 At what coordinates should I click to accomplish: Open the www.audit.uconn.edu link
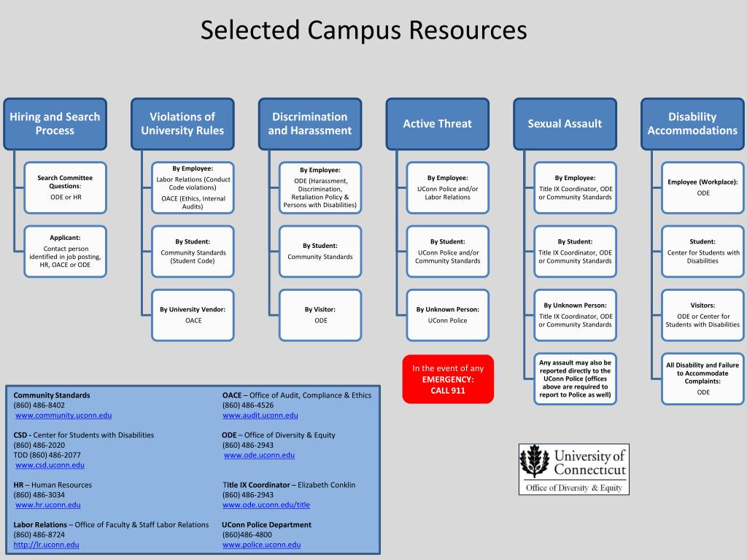[x=260, y=415]
